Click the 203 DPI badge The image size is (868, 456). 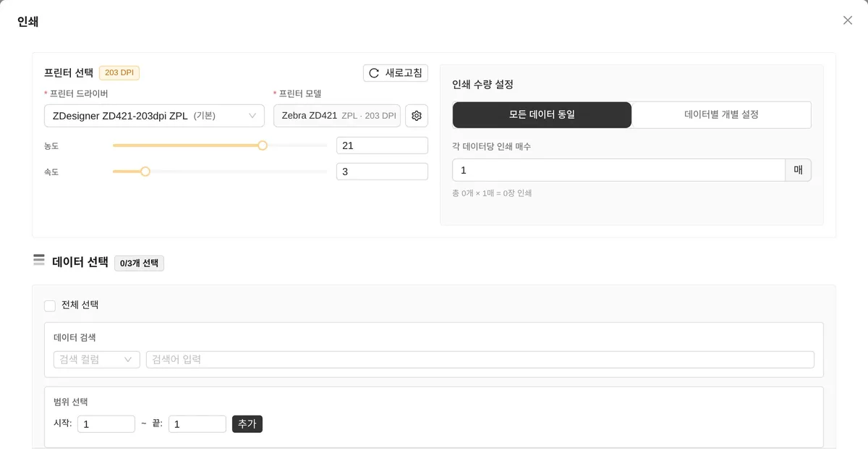coord(119,72)
